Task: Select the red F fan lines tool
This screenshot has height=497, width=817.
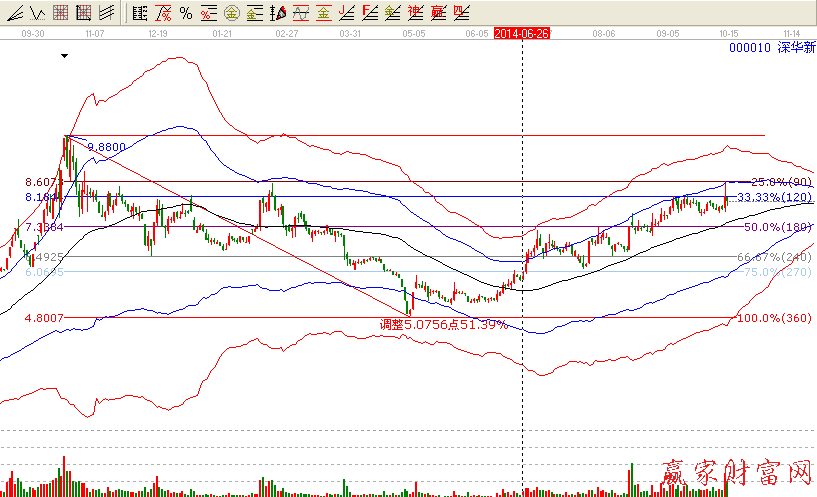Action: (369, 13)
